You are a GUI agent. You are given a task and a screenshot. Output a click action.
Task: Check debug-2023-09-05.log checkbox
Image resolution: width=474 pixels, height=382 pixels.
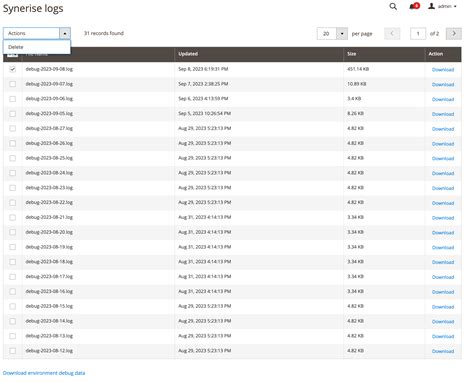13,114
